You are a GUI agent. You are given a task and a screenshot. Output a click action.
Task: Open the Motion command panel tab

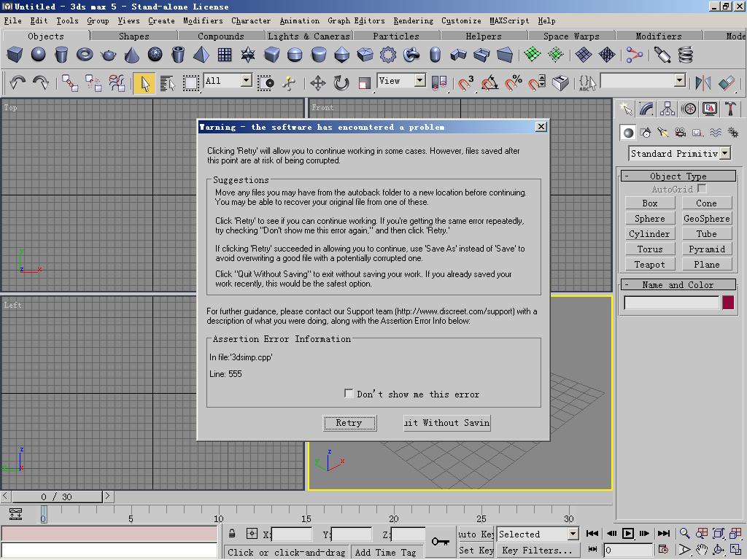(x=689, y=109)
